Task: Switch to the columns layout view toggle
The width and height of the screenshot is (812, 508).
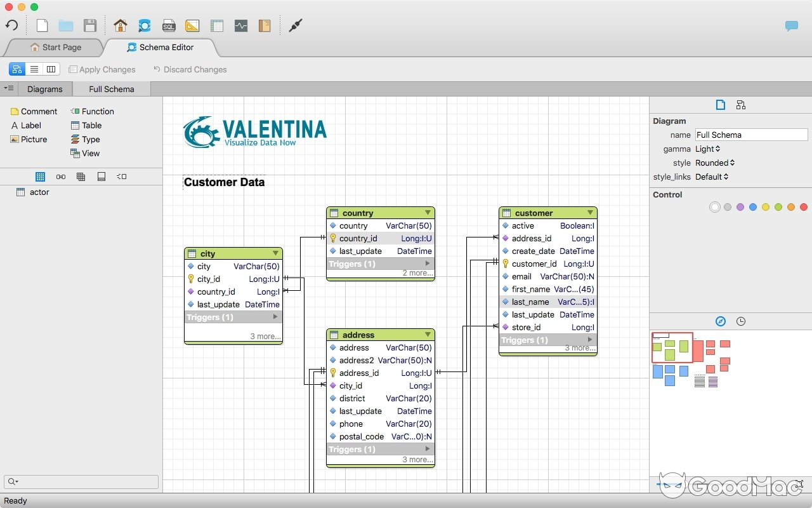Action: [51, 69]
